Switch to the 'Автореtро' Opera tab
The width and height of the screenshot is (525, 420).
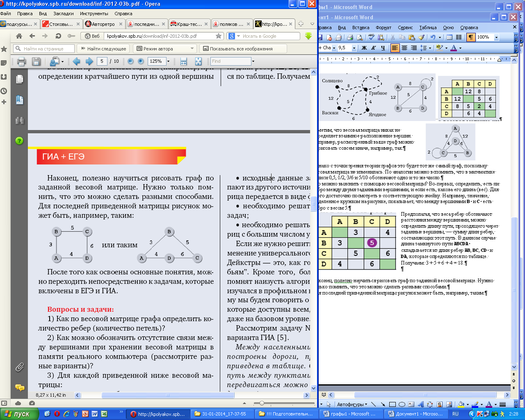(103, 24)
